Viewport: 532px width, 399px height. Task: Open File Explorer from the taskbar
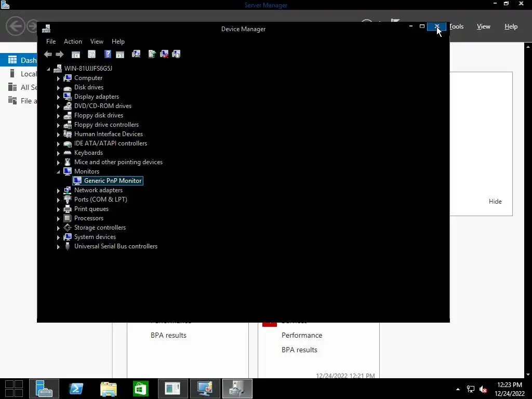[x=109, y=389]
